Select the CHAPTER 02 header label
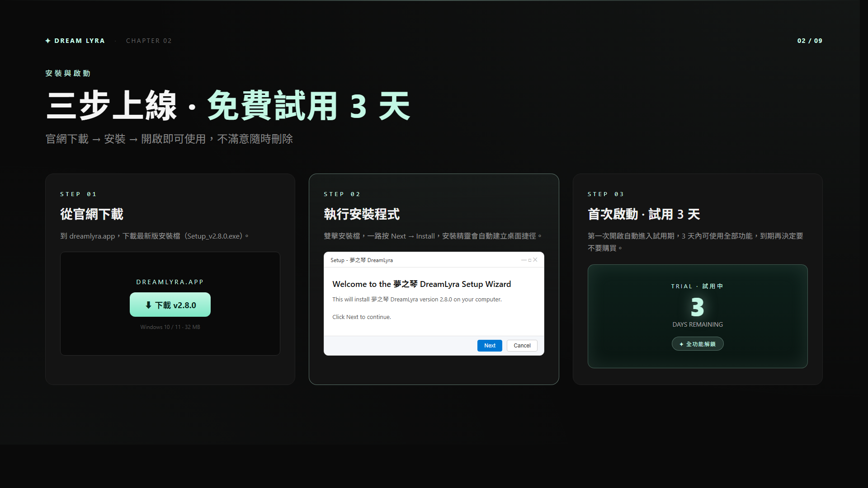868x488 pixels. pos(149,41)
